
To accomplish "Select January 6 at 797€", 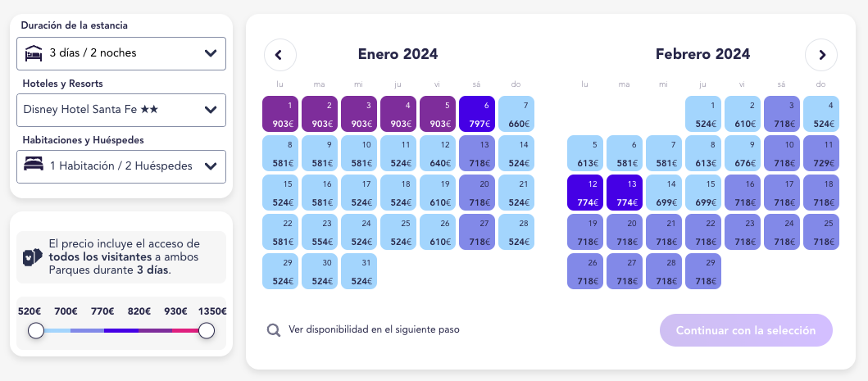I will tap(477, 114).
